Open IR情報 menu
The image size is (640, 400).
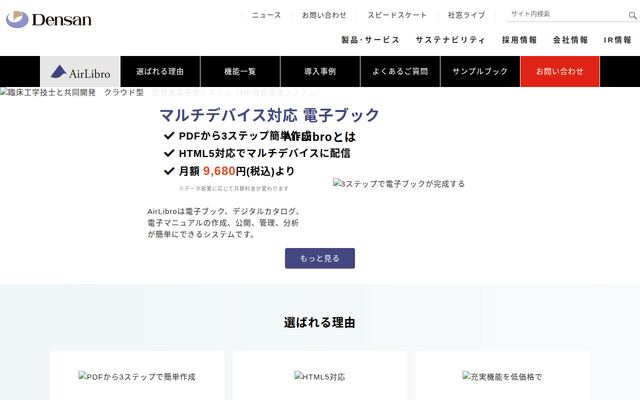pyautogui.click(x=618, y=40)
